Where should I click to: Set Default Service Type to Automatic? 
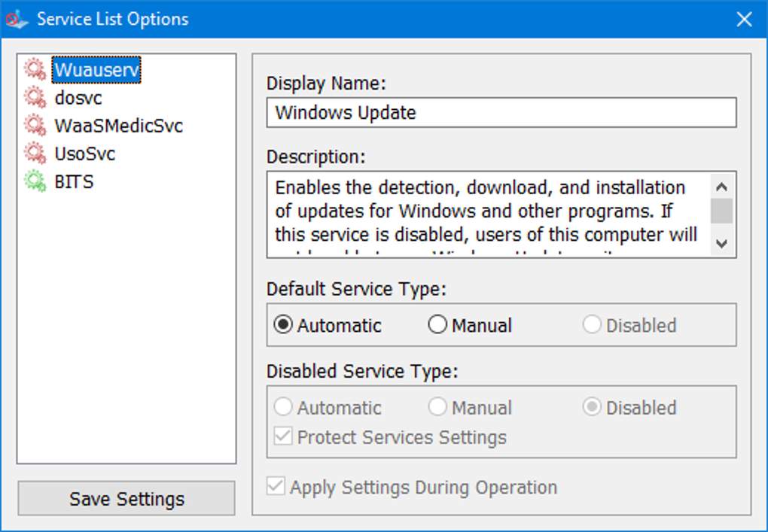point(283,325)
